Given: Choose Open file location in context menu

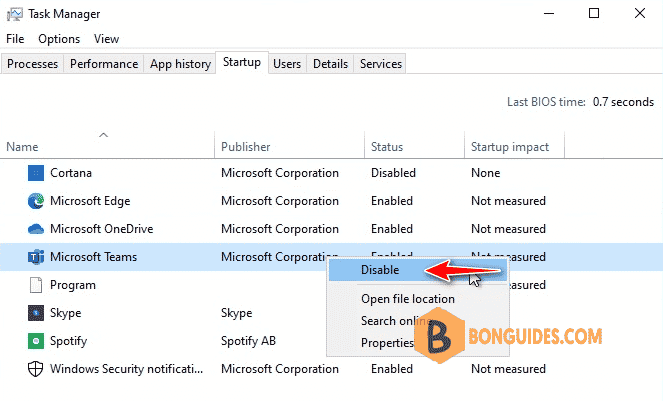Looking at the screenshot, I should point(408,299).
